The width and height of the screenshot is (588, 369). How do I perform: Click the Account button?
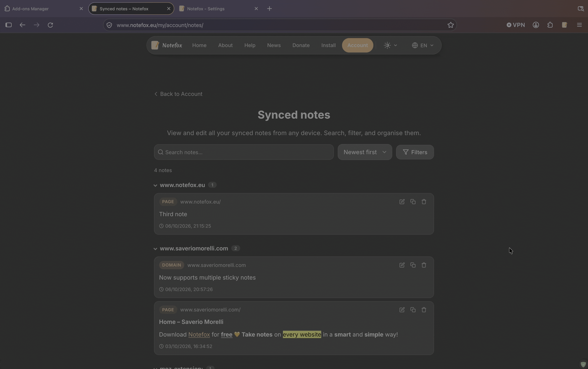click(357, 45)
